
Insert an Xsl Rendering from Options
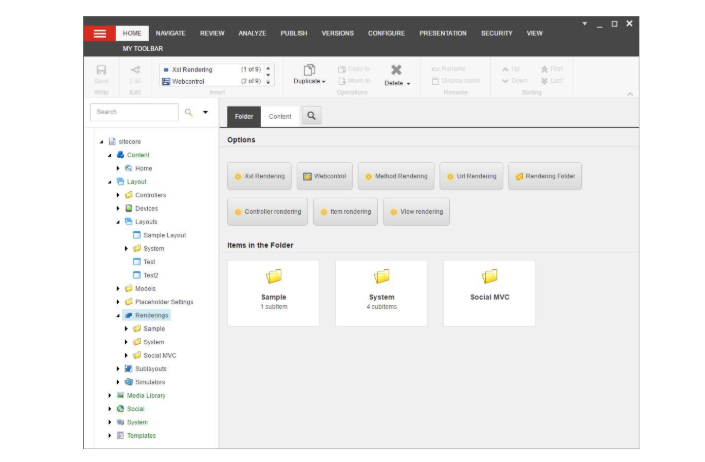pyautogui.click(x=259, y=176)
